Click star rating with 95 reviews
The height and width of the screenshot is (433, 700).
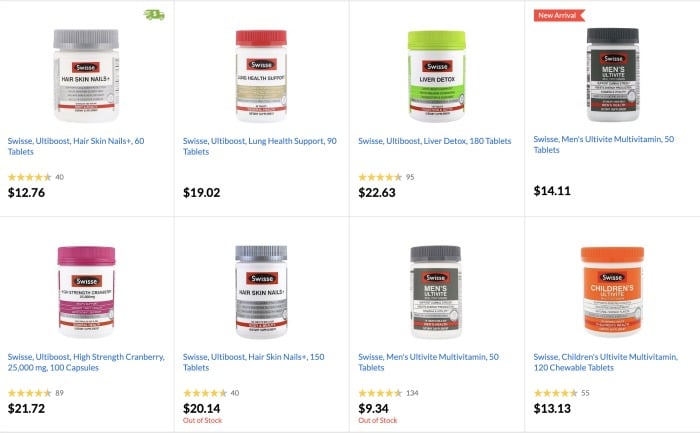pyautogui.click(x=380, y=177)
